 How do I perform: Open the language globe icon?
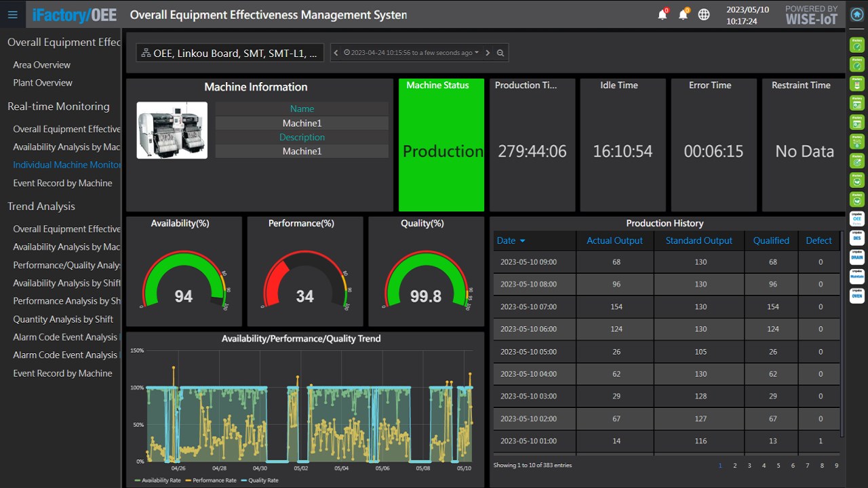coord(704,15)
